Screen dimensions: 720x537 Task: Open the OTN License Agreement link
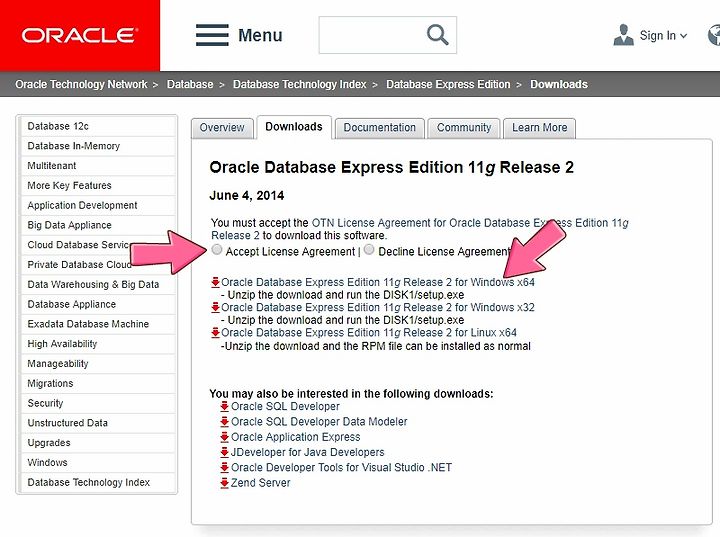[419, 229]
